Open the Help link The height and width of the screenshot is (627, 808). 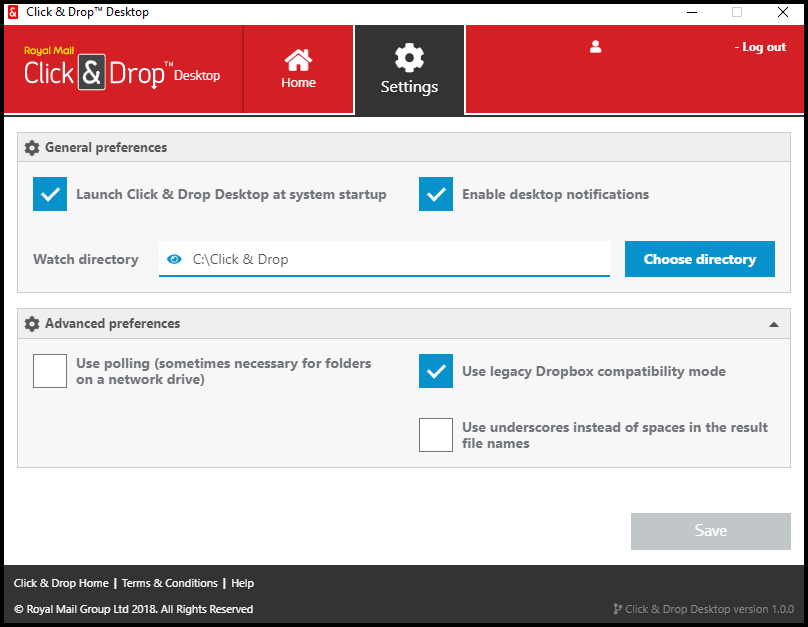coord(243,583)
